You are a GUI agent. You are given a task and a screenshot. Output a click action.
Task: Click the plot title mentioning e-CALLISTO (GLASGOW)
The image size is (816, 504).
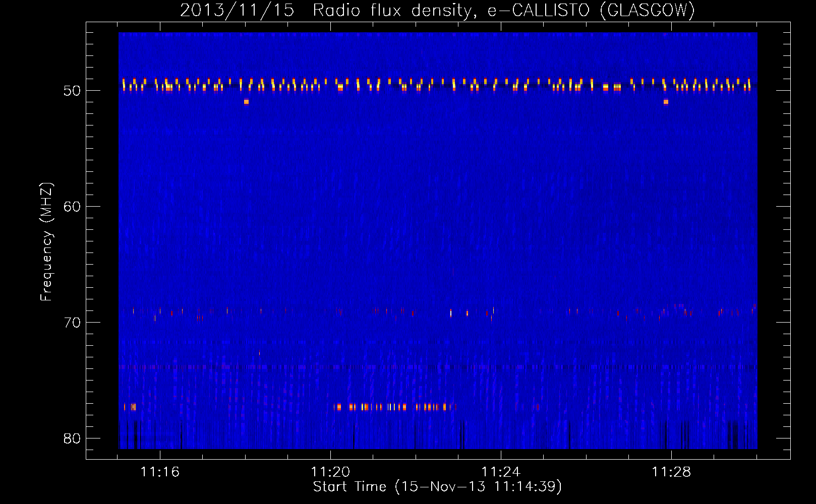tap(437, 10)
